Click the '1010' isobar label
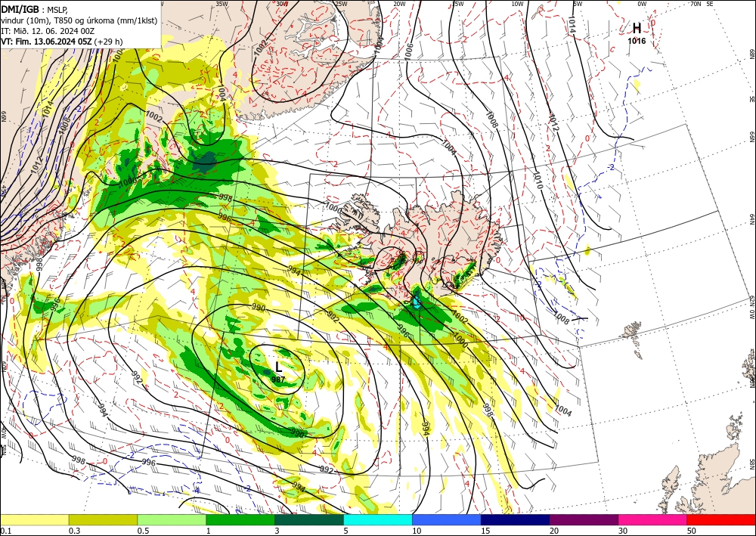 538,180
